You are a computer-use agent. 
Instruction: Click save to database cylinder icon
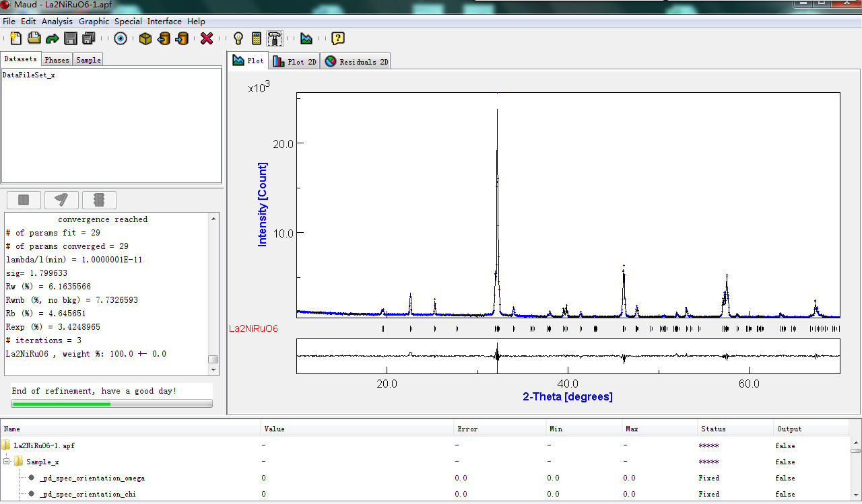tap(181, 38)
